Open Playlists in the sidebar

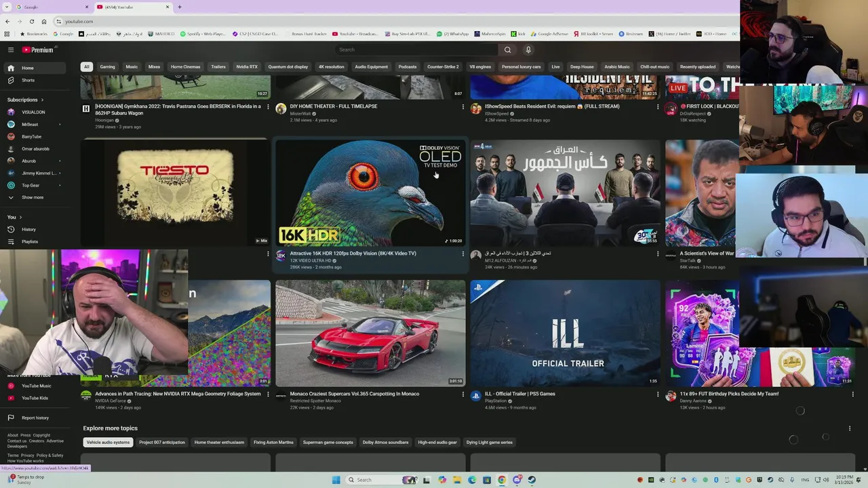(35, 241)
